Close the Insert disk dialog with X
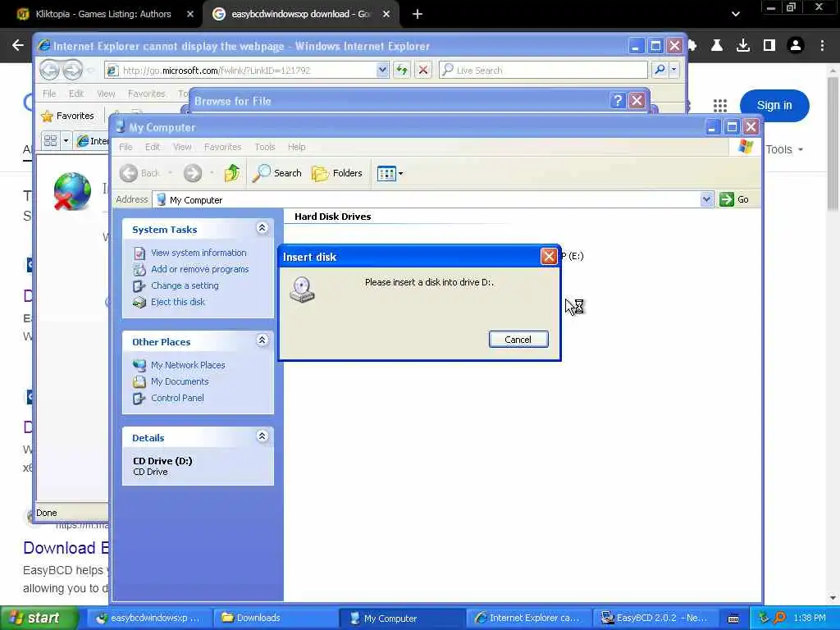 coord(549,257)
